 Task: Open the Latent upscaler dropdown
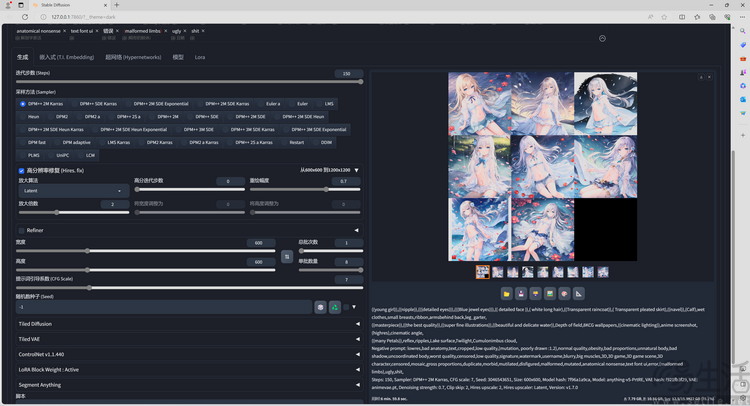[x=73, y=191]
